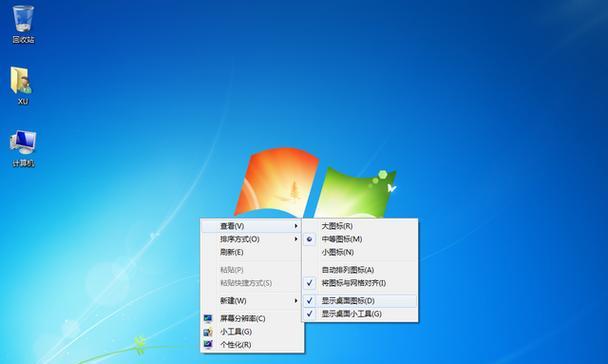Click the screen resolution monitor icon in the menu
The width and height of the screenshot is (608, 364).
(x=208, y=319)
